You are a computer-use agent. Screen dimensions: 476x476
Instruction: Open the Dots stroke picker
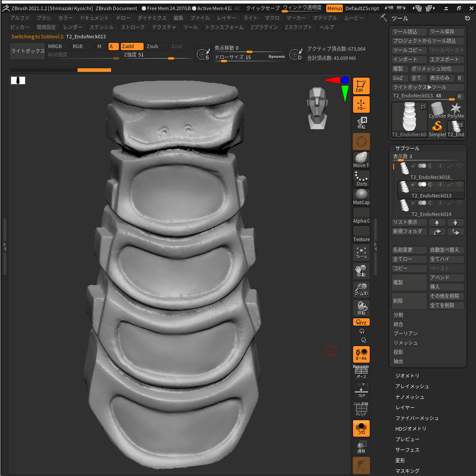361,178
